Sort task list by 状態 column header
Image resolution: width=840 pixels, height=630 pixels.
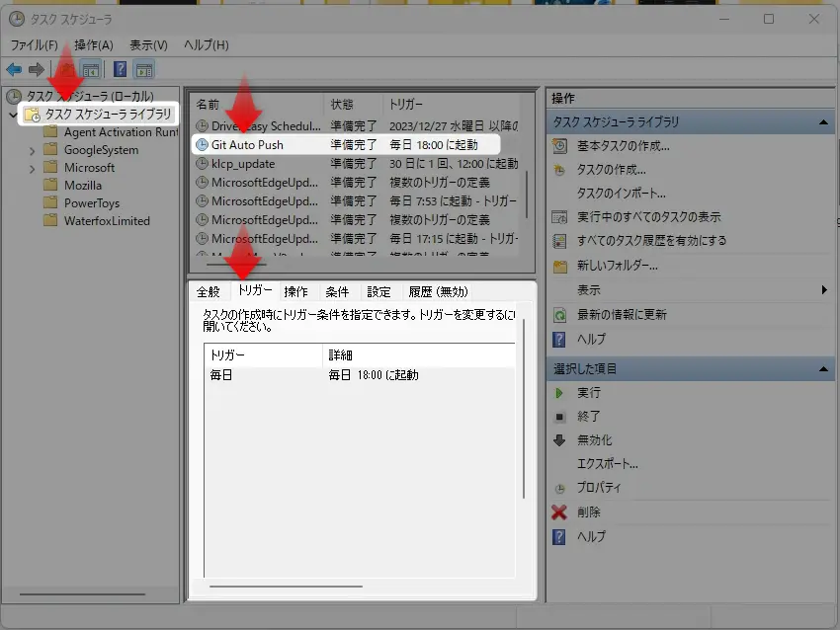(x=342, y=104)
